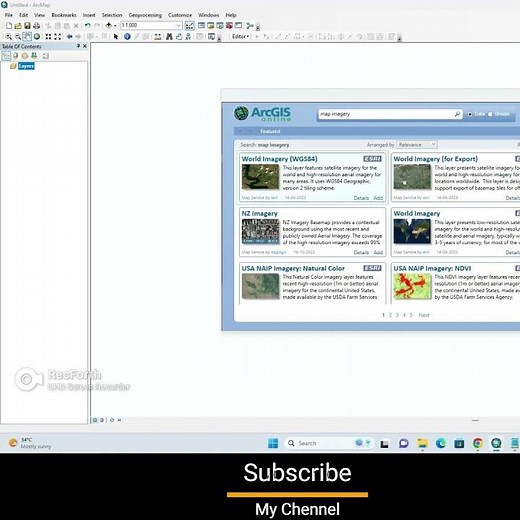Open the Insert menu
Screen dimensions: 520x520
[x=89, y=15]
